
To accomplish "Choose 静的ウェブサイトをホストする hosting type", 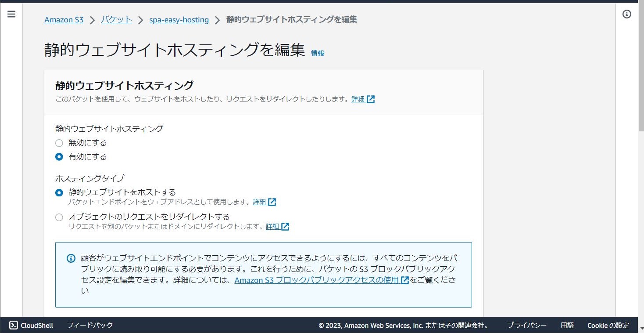I will (x=59, y=192).
